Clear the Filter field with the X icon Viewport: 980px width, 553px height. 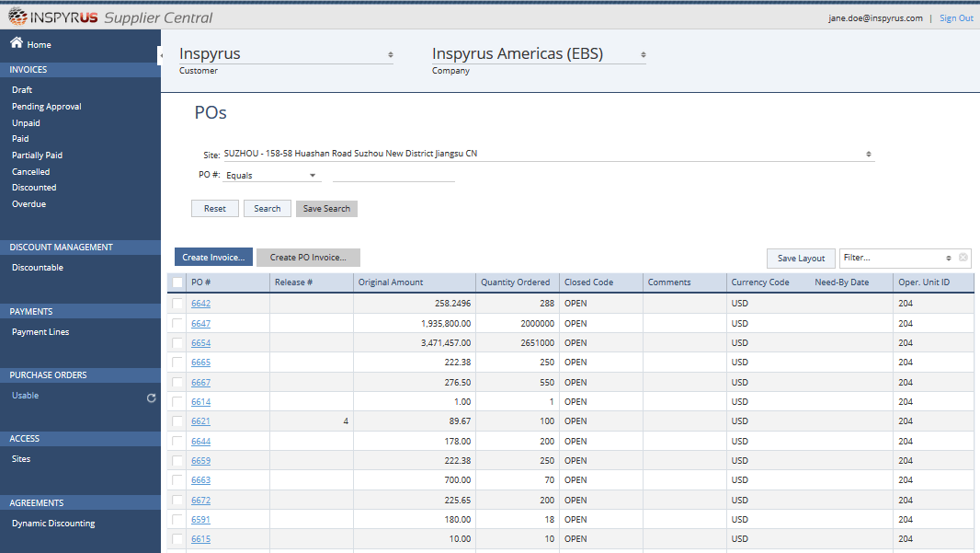pos(963,257)
